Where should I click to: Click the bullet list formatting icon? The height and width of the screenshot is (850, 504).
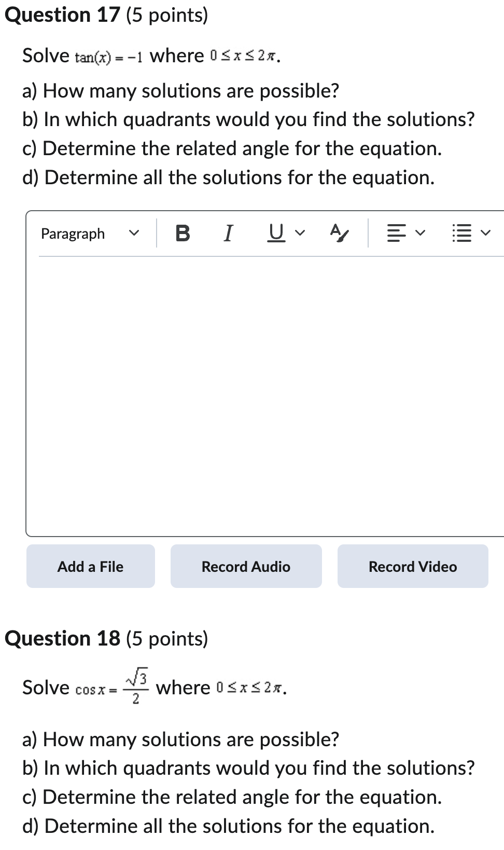tap(461, 233)
